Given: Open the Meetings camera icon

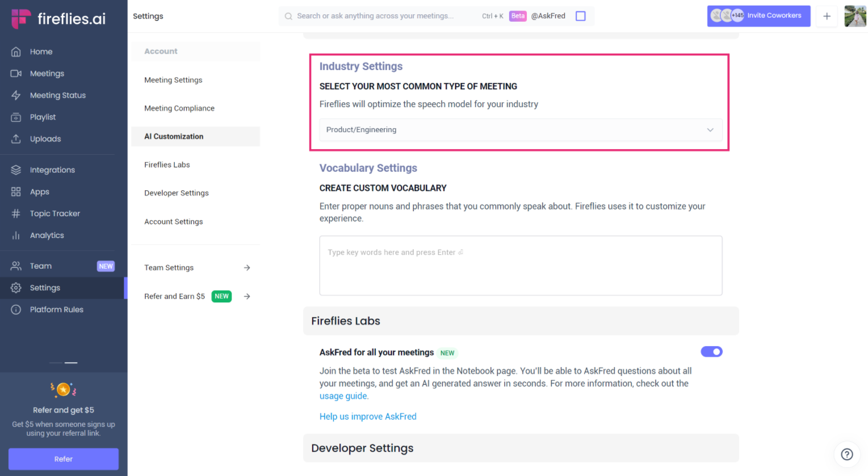Looking at the screenshot, I should pos(16,73).
